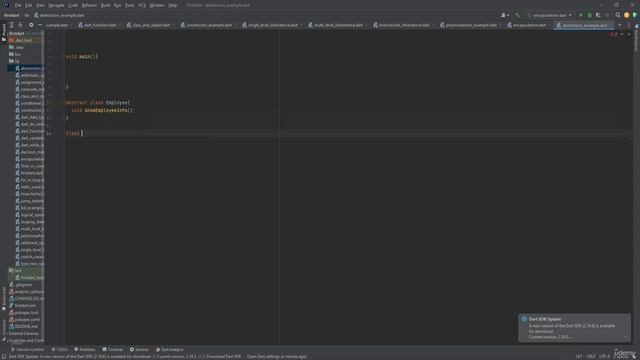Open the run configuration dropdown
Screen dimensions: 640x360
click(x=549, y=15)
